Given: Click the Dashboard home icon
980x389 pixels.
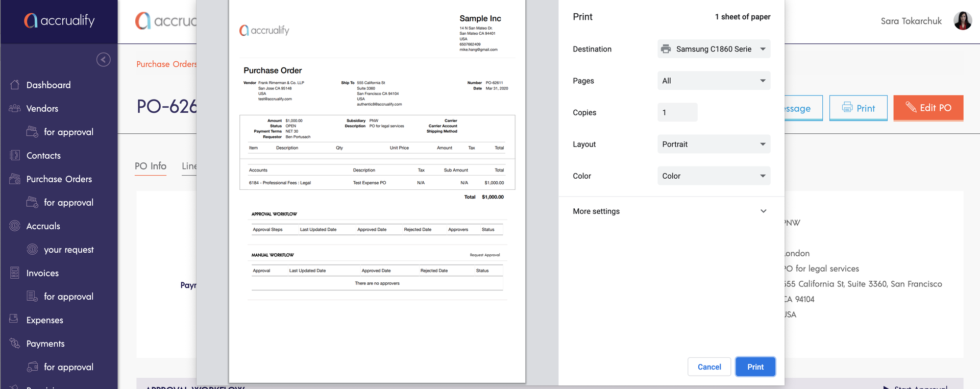Looking at the screenshot, I should 15,85.
